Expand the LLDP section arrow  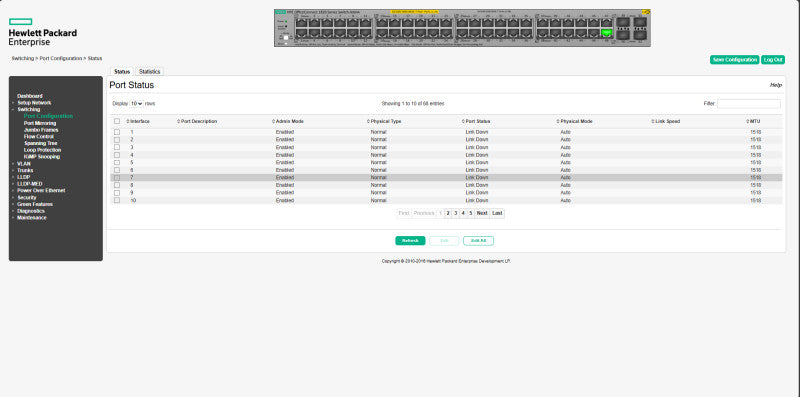(13, 177)
